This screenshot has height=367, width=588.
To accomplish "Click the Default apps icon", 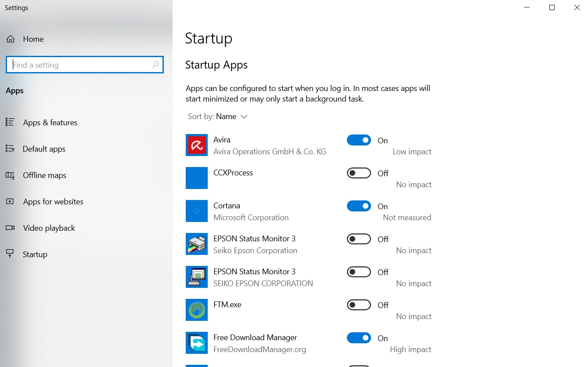I will click(x=10, y=149).
